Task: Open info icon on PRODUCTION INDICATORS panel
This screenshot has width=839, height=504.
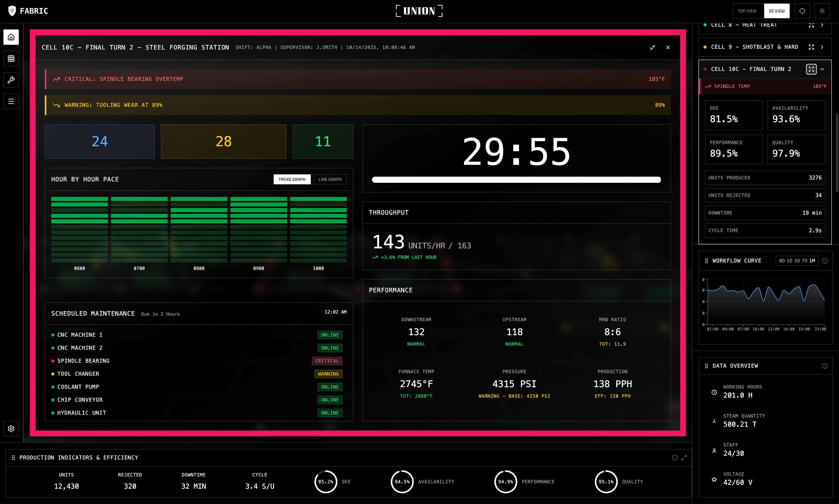Action: 674,458
